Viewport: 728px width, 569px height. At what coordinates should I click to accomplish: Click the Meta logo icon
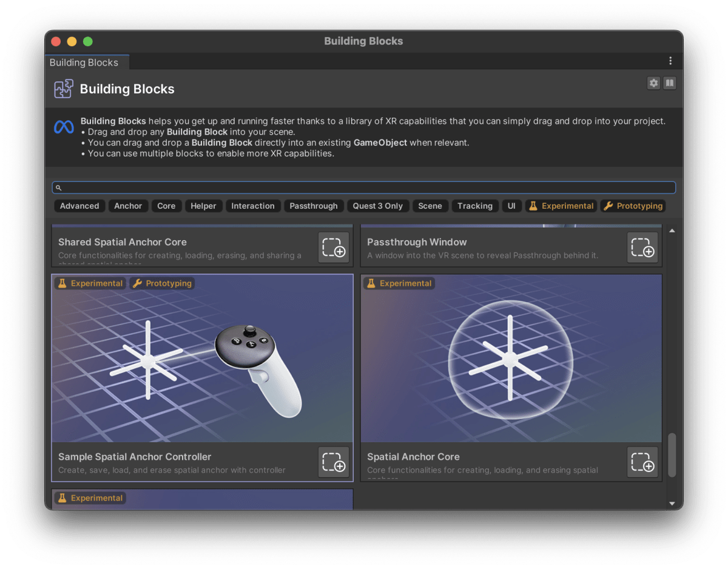[x=64, y=127]
